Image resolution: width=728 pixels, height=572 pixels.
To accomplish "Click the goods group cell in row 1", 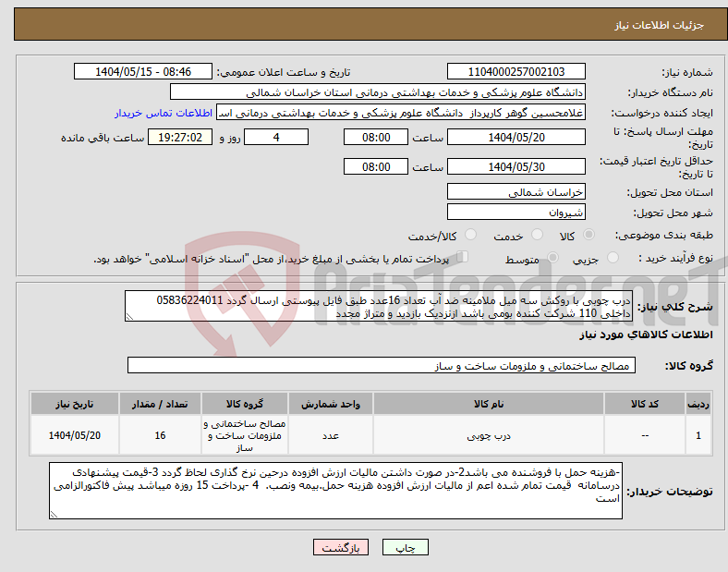I will click(245, 435).
